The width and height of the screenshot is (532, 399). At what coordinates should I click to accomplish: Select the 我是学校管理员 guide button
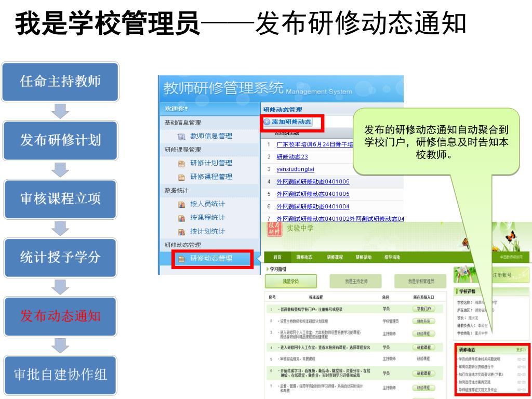click(x=421, y=282)
